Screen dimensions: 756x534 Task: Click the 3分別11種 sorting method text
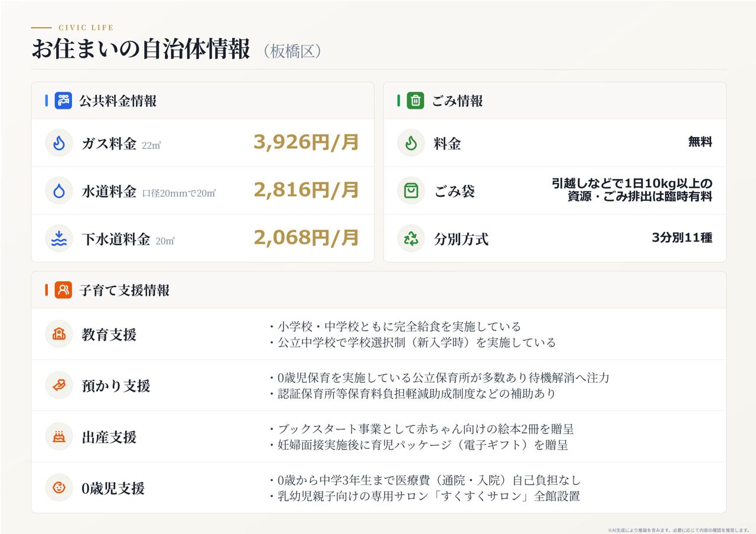[682, 238]
